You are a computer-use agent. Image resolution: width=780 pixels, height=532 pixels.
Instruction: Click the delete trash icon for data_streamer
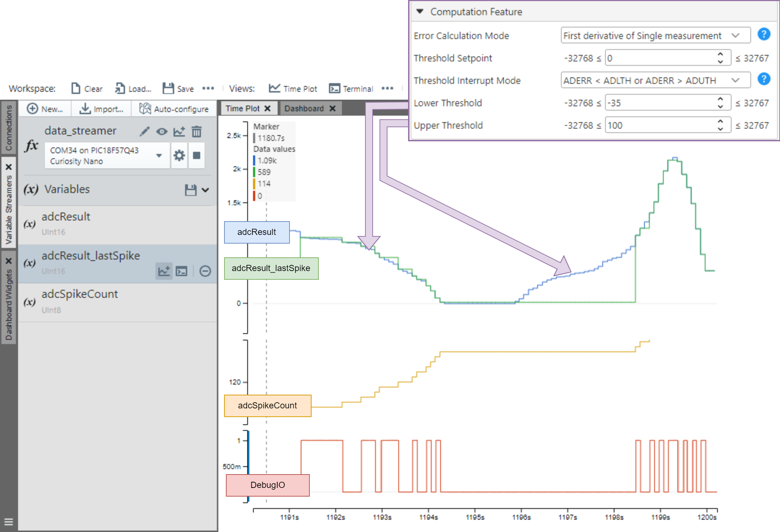196,132
